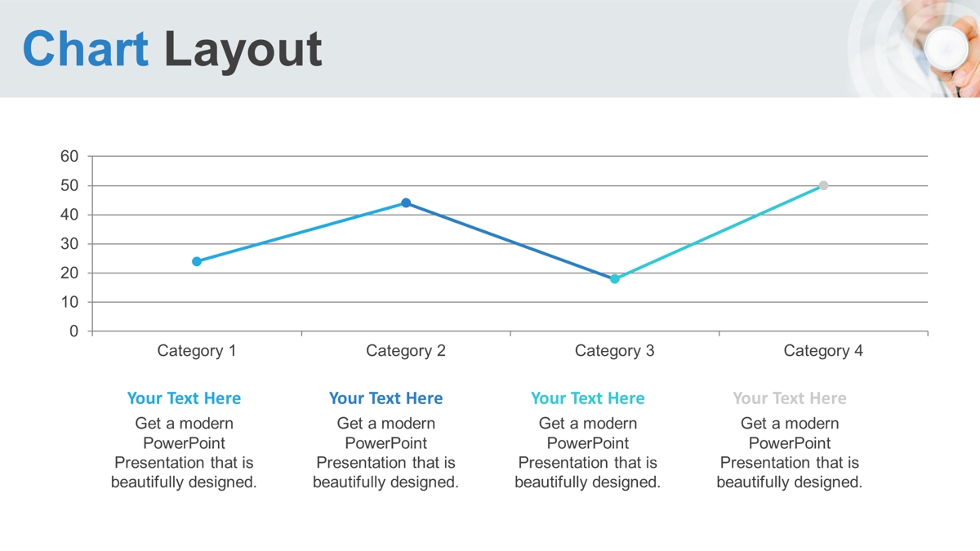Click the stethoscope image in the header
This screenshot has width=980, height=551.
(x=919, y=49)
